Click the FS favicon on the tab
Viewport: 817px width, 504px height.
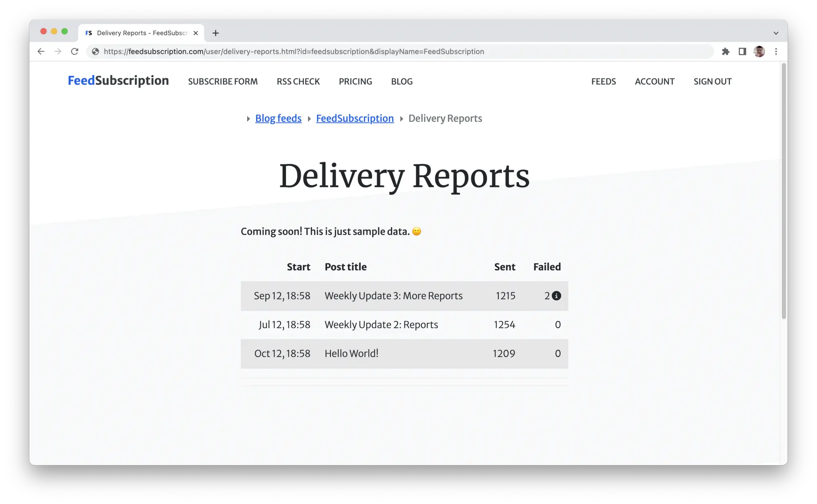tap(89, 33)
